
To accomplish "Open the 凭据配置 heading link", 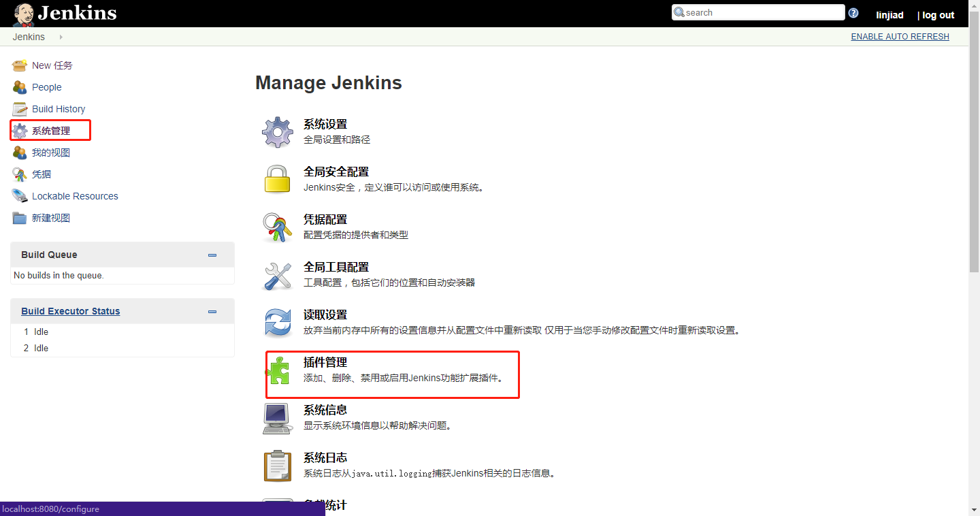I will point(325,219).
